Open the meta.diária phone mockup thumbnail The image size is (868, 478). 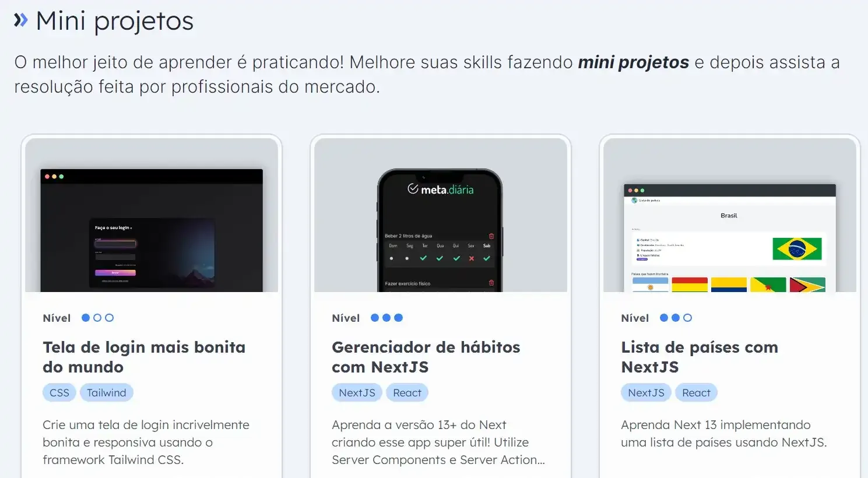[x=441, y=215]
